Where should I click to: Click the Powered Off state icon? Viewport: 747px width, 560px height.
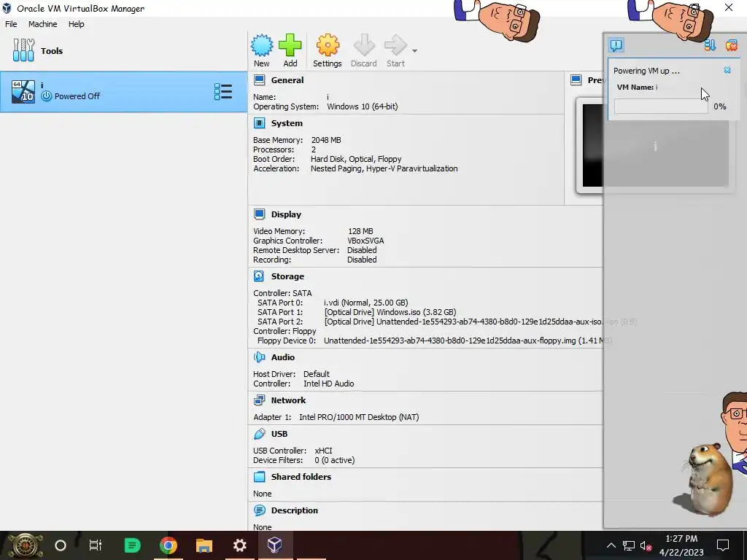[x=46, y=96]
